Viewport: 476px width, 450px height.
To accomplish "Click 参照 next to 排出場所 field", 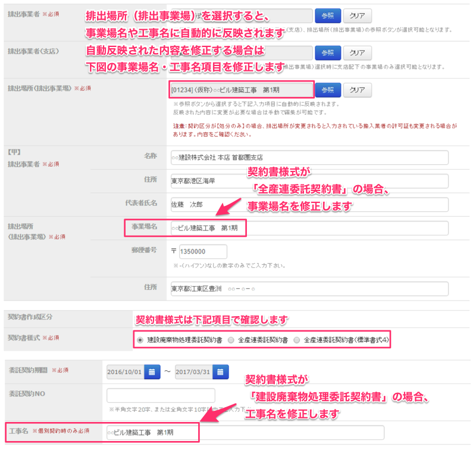I will pos(327,90).
